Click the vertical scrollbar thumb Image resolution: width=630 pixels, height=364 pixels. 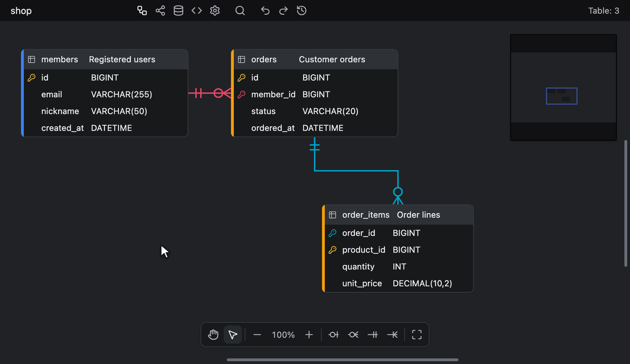tap(626, 203)
